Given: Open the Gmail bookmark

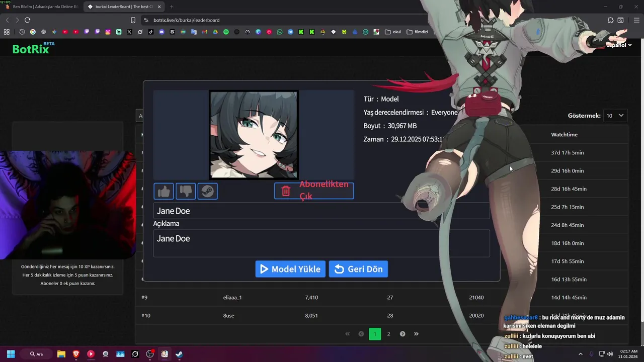Looking at the screenshot, I should (x=204, y=32).
